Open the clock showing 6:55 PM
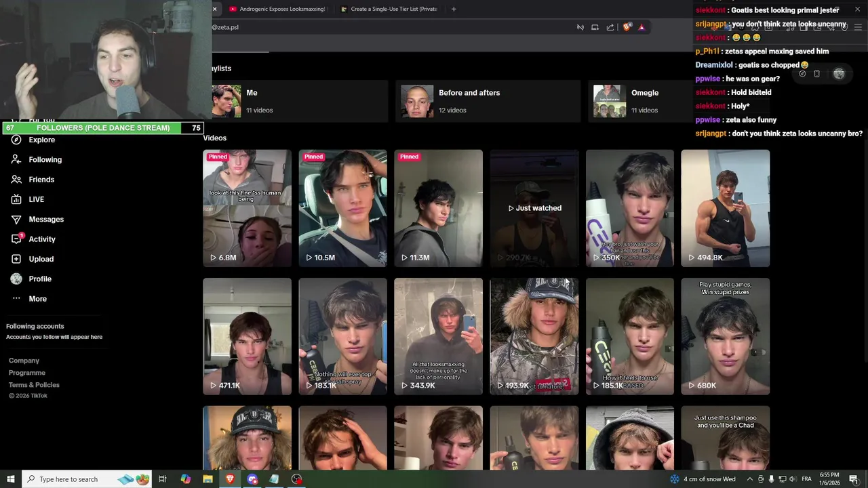Viewport: 868px width, 488px height. 829,479
